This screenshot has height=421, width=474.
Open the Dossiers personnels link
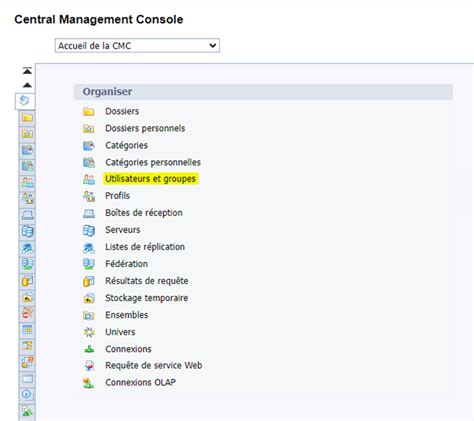(x=145, y=128)
